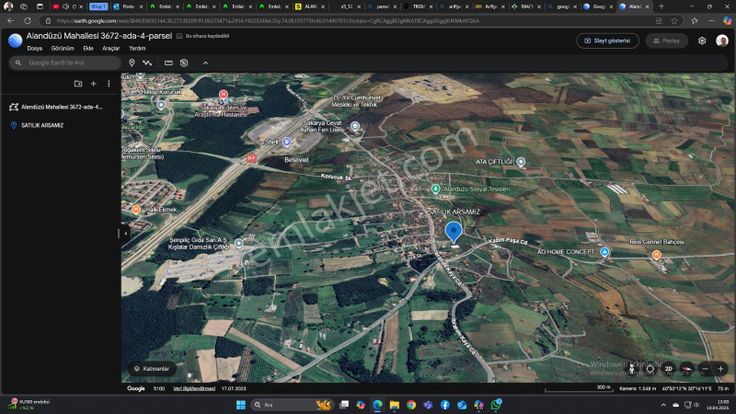
Task: Click the taskbar search box Ara
Action: (x=292, y=405)
